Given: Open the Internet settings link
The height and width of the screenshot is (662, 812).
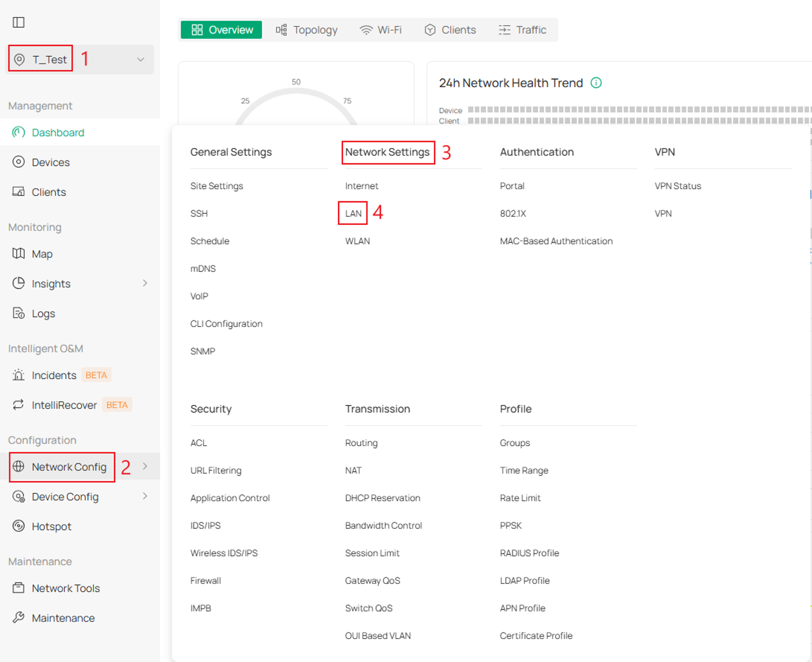Looking at the screenshot, I should tap(362, 186).
